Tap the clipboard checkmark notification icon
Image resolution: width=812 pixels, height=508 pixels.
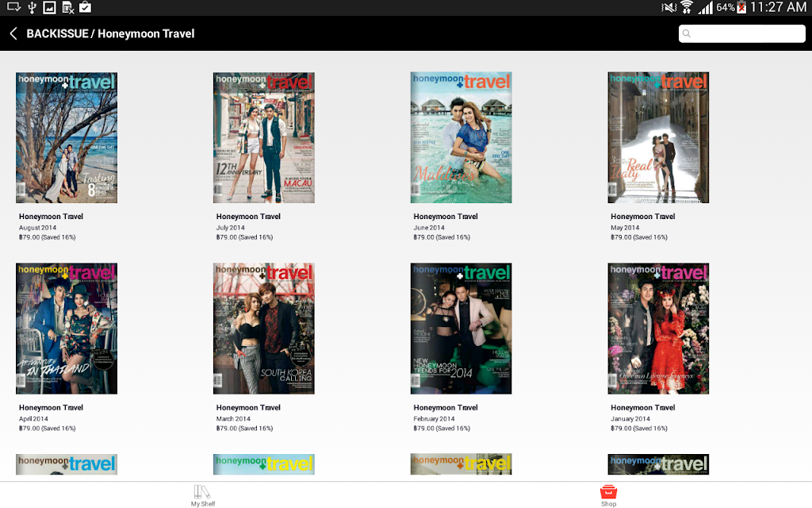(85, 7)
